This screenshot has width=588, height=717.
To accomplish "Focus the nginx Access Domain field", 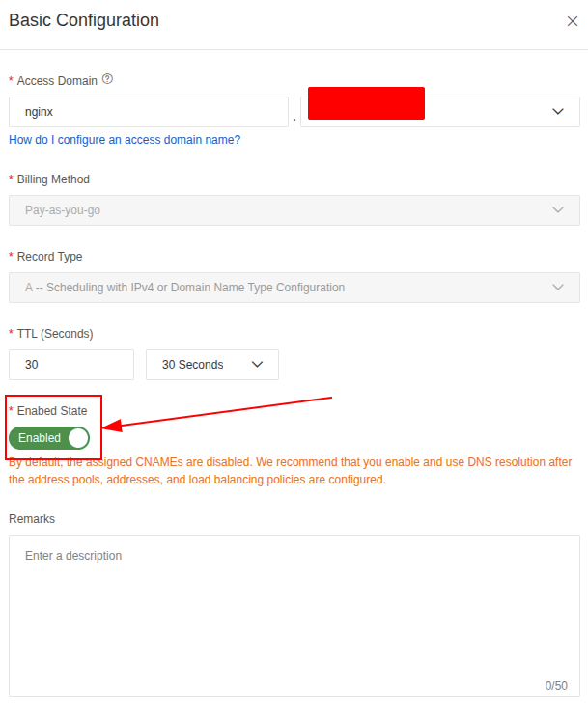I will (149, 112).
